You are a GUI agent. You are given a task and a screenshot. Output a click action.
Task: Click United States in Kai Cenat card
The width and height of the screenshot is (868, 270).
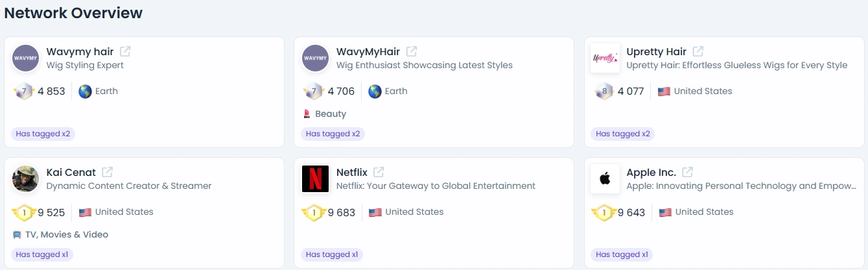click(124, 212)
